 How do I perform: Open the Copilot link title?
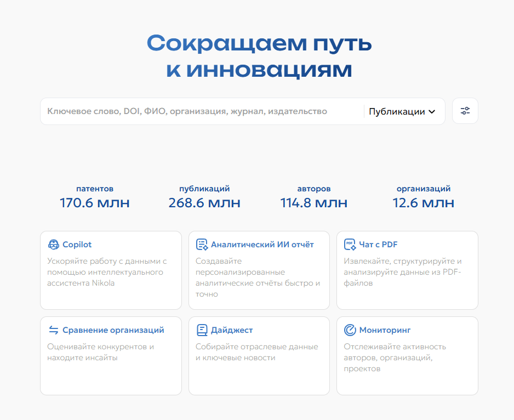click(77, 245)
